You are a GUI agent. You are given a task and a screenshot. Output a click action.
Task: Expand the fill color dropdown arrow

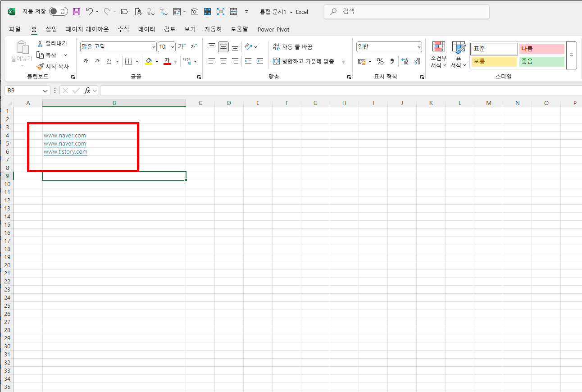click(157, 61)
